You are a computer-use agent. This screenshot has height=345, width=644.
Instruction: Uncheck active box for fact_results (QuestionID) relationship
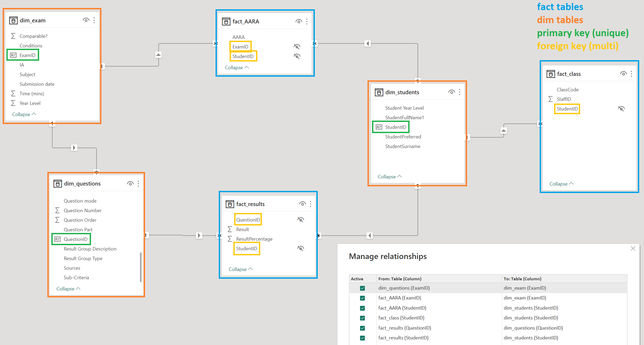[x=362, y=328]
